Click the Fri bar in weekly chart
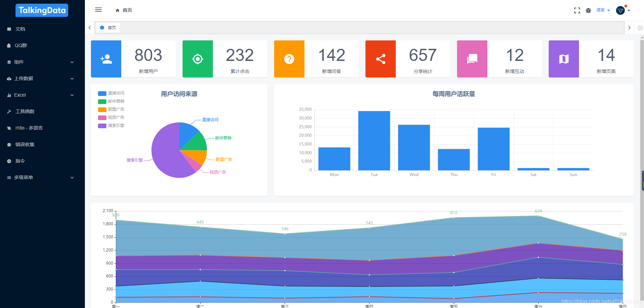Screen dimensions: 644x308 (x=493, y=149)
